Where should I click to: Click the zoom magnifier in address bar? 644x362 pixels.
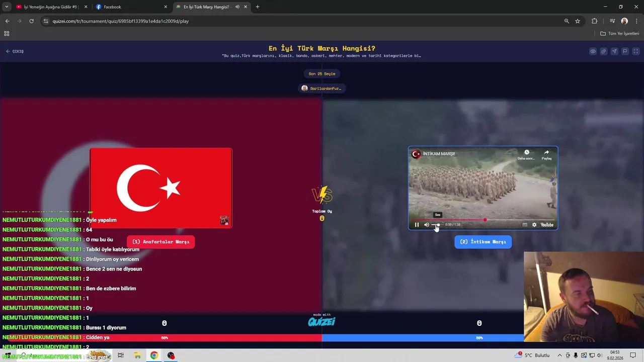click(x=567, y=21)
